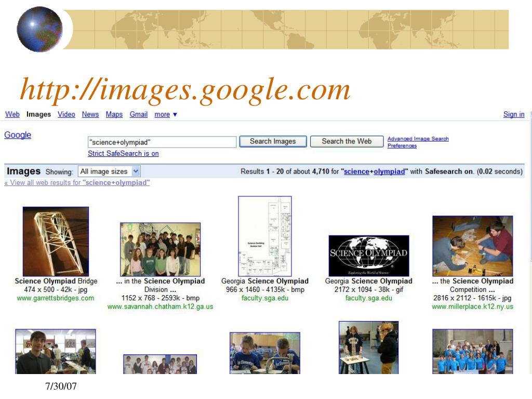
Task: Go to the News tab
Action: coord(90,114)
